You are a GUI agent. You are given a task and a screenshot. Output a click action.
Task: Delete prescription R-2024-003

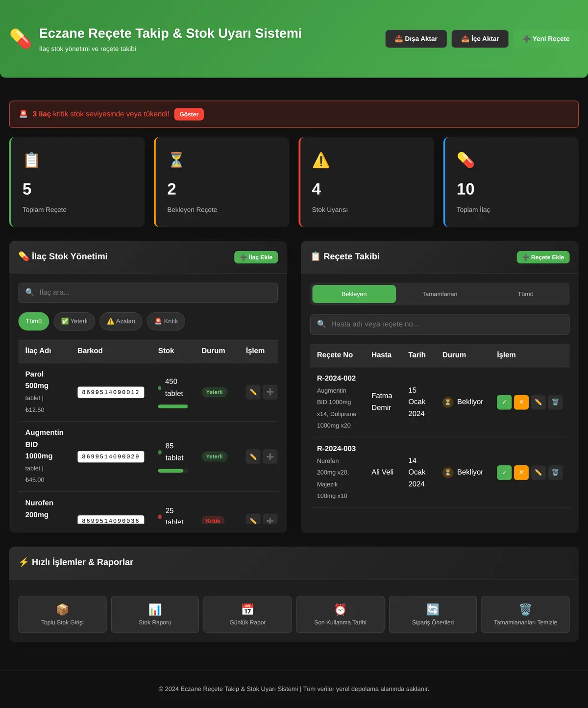click(x=555, y=472)
